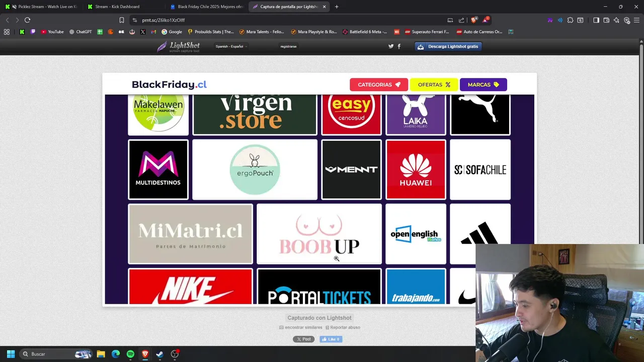Bookmark this page via the bookmark icon

(x=121, y=20)
